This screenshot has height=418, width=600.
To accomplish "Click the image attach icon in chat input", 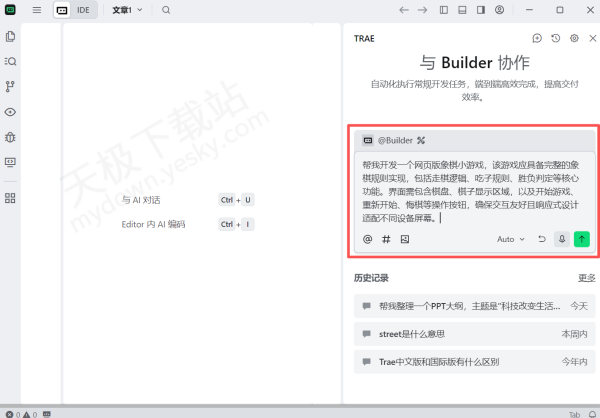I will click(x=405, y=239).
